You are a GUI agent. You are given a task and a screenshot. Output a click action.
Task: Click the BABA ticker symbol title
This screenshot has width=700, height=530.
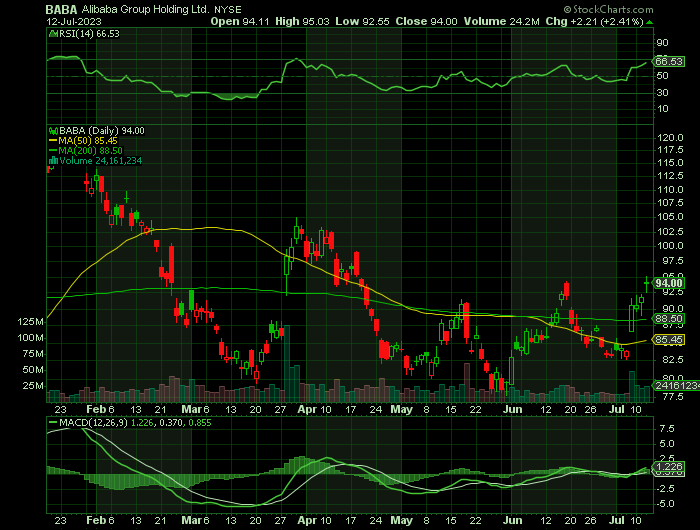pos(62,9)
